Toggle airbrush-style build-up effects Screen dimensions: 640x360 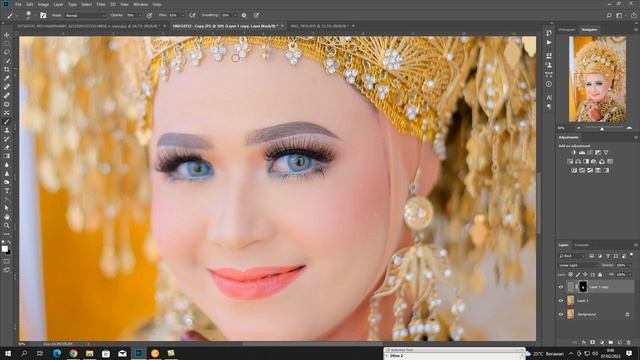tap(192, 15)
